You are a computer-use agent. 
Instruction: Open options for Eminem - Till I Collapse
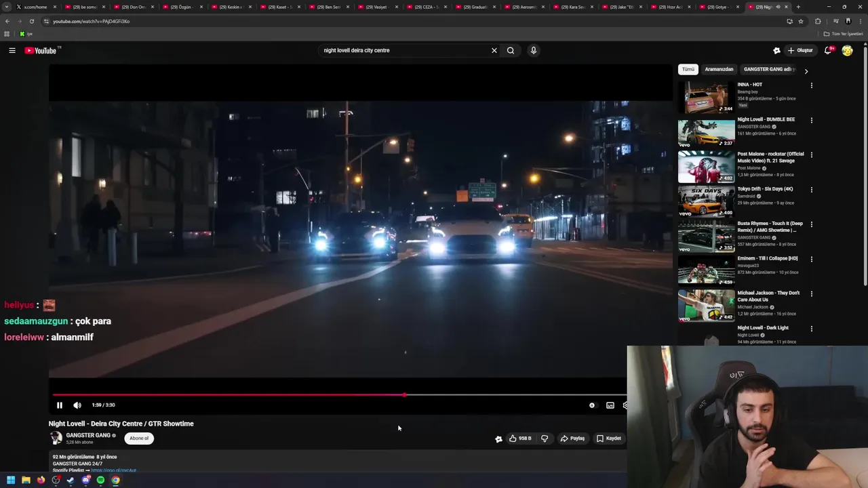click(x=812, y=259)
